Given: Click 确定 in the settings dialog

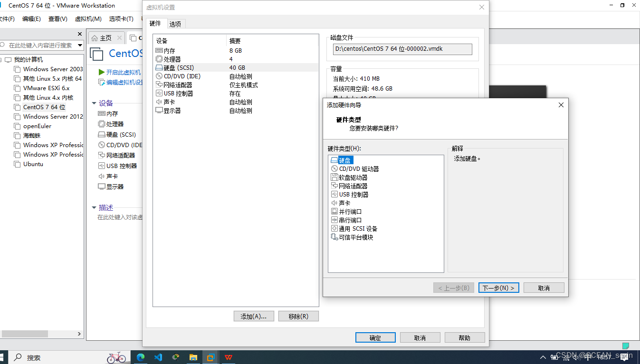Looking at the screenshot, I should [375, 337].
